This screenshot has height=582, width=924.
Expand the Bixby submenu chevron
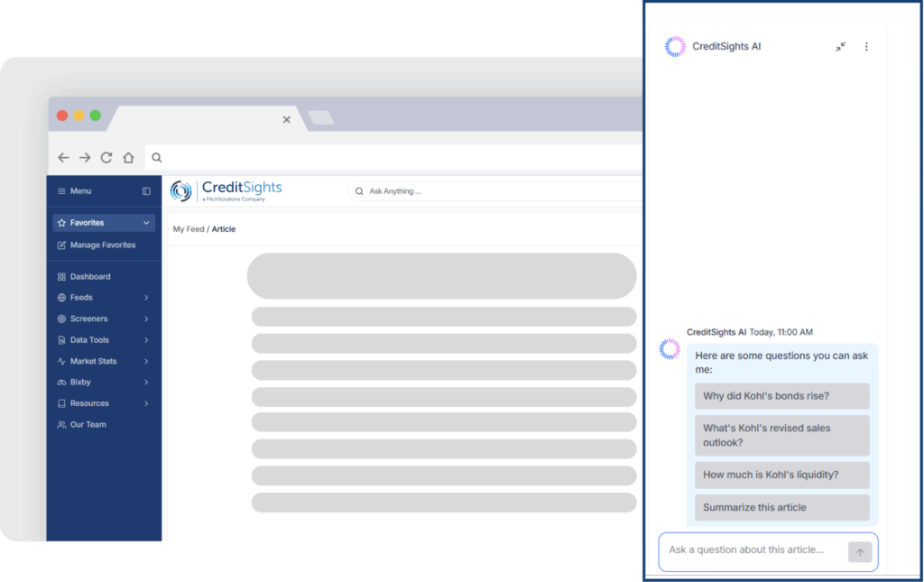pyautogui.click(x=146, y=383)
